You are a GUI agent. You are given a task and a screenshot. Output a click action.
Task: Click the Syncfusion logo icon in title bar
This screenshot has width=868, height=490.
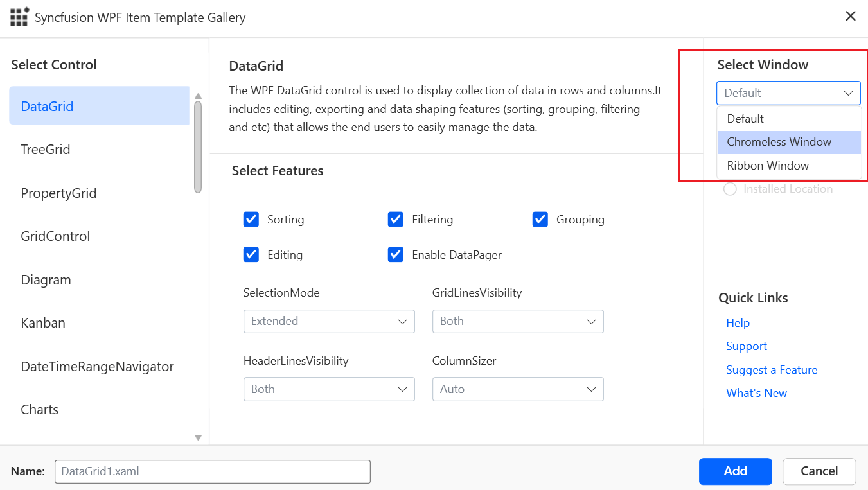(x=19, y=17)
